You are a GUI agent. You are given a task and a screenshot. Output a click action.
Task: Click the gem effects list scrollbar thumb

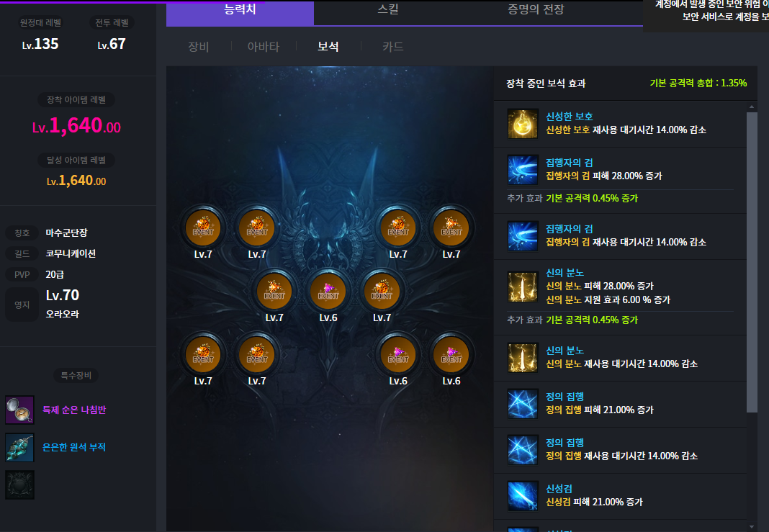click(x=752, y=262)
